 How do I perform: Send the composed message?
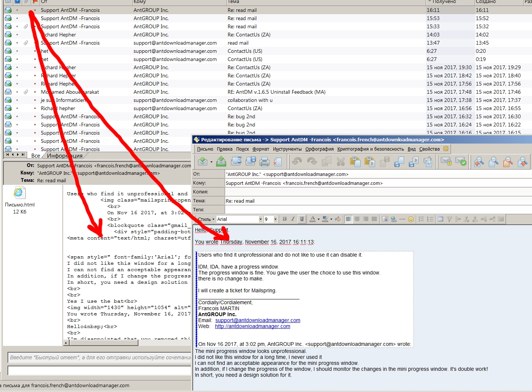pyautogui.click(x=203, y=161)
